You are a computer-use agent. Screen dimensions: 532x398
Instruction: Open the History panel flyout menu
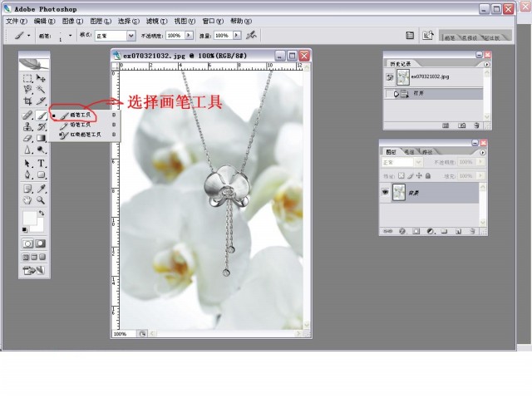pyautogui.click(x=487, y=64)
